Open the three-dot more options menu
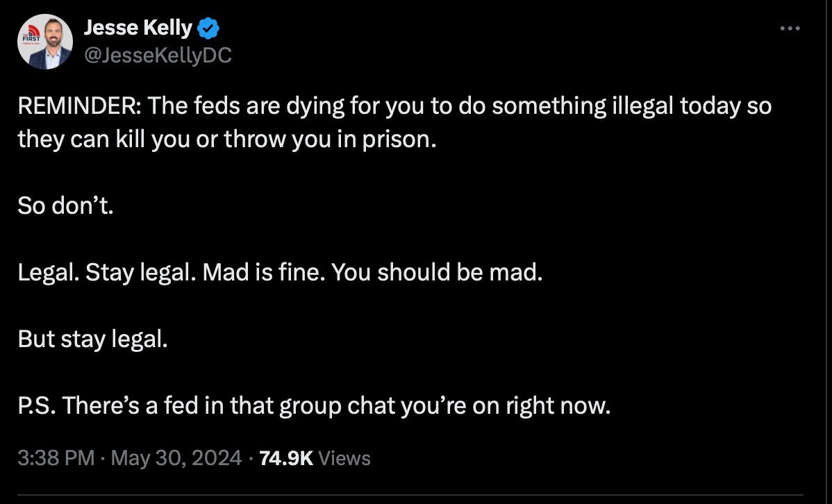Viewport: 832px width, 504px height. click(x=790, y=28)
